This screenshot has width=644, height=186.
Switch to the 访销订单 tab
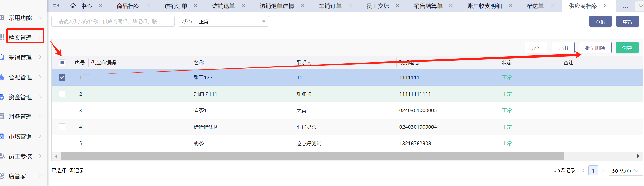(x=176, y=6)
